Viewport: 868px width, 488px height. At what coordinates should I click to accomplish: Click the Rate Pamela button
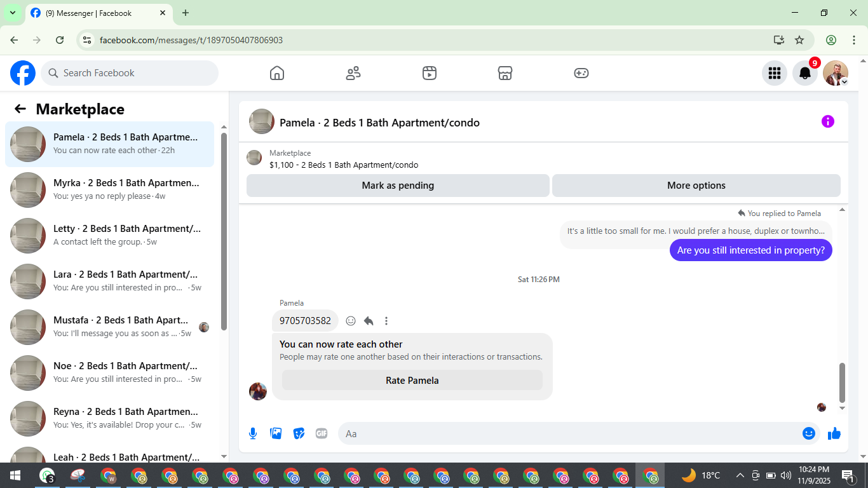pos(412,381)
